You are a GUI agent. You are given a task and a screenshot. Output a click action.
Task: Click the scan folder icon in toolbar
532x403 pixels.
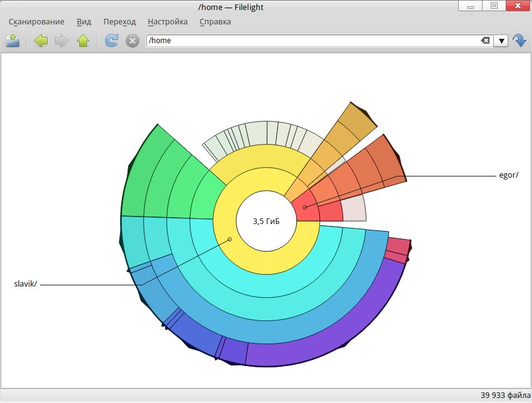click(13, 41)
